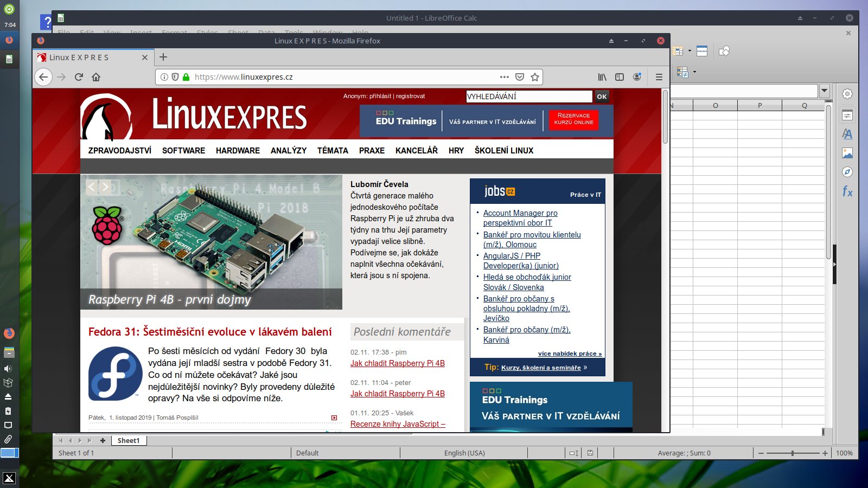Open Styles deck in Calc sidebar
Screen dimensions: 868x488
tap(847, 134)
